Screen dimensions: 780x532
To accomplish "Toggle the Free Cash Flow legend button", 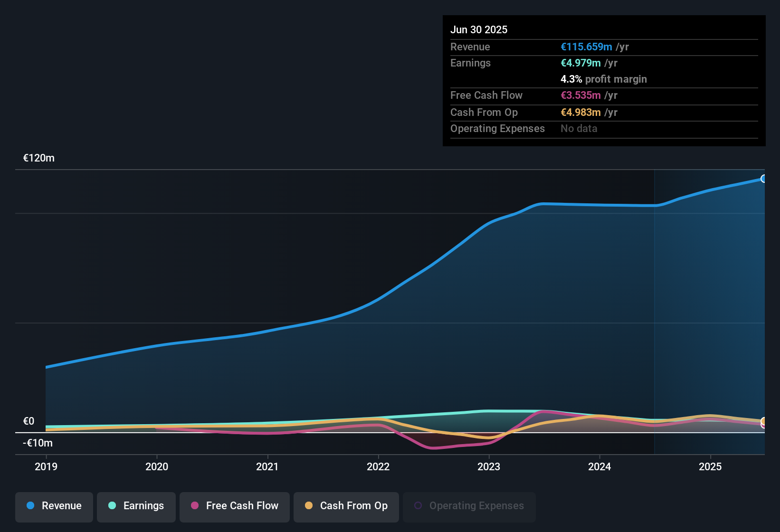I will point(235,507).
